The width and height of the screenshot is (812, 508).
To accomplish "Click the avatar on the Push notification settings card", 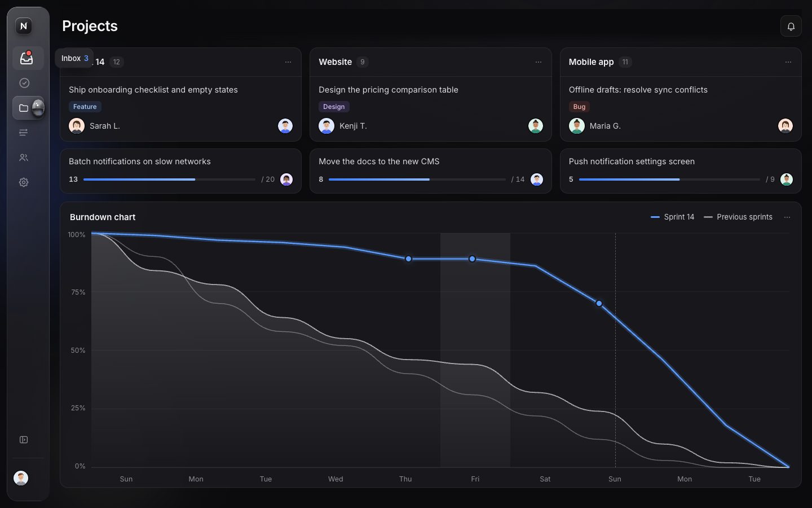I will pos(787,179).
